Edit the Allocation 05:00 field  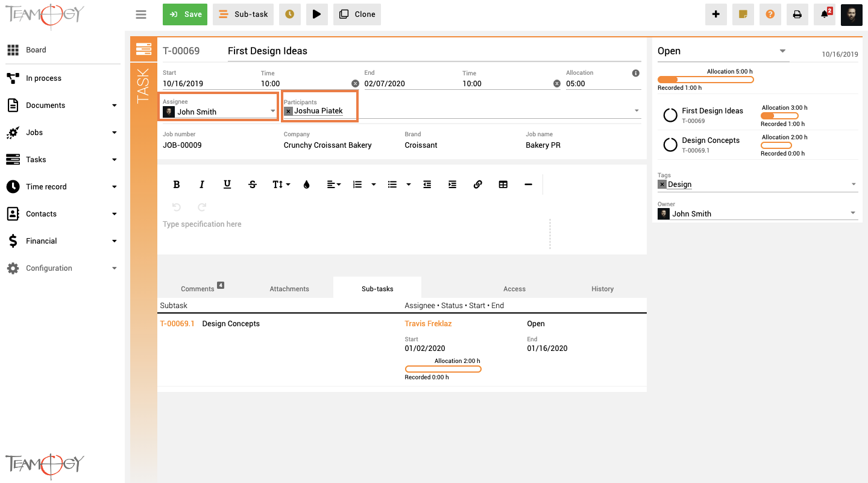(x=603, y=84)
